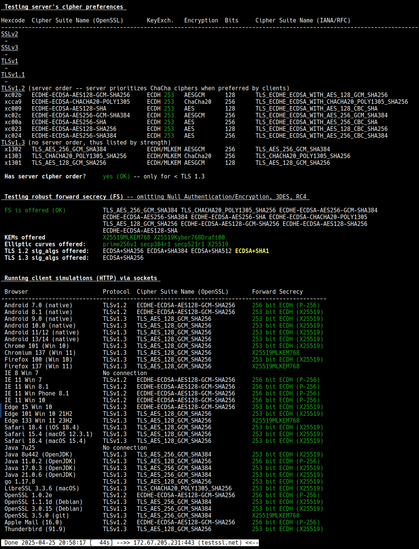Image resolution: width=419 pixels, height=549 pixels.
Task: Click the "TLS 1.3 sig_algs offered:" label
Action: pos(47,258)
